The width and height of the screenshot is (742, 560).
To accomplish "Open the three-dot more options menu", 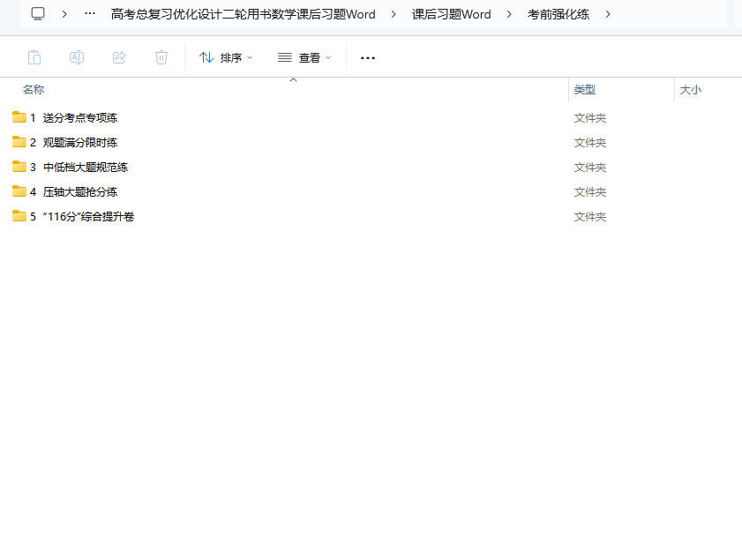I will click(368, 57).
